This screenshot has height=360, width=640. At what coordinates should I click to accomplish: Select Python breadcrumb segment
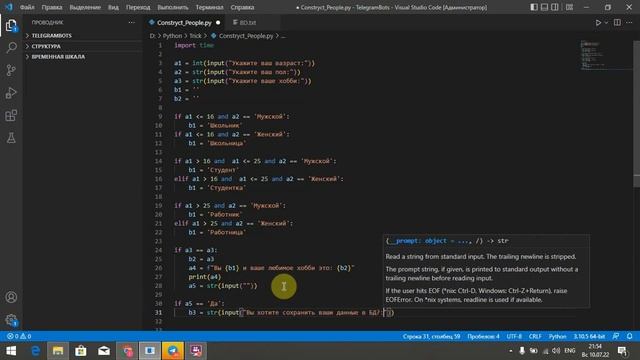pyautogui.click(x=172, y=36)
